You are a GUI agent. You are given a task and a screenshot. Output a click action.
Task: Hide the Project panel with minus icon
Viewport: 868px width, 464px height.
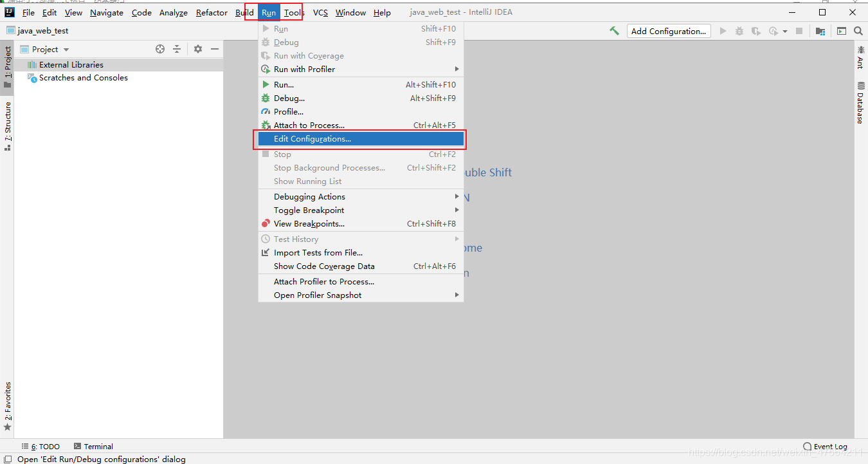coord(215,49)
